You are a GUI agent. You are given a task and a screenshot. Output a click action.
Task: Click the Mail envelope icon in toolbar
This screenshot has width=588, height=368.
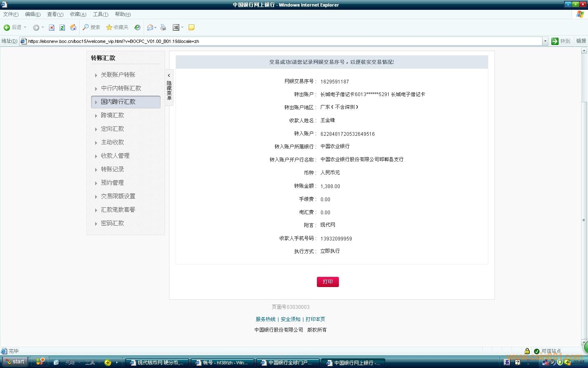pos(150,27)
